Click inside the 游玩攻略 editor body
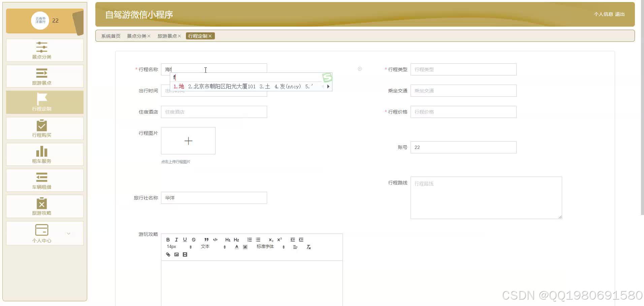Image resolution: width=644 pixels, height=306 pixels. (x=252, y=283)
